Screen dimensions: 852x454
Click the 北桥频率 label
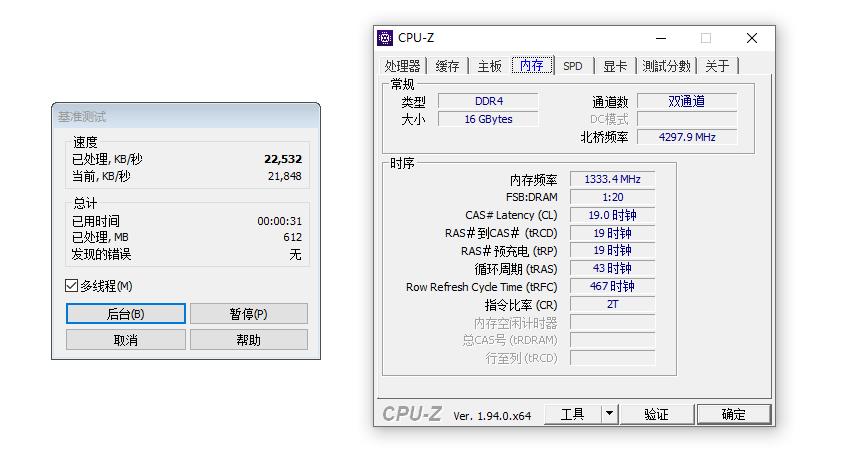coord(604,137)
